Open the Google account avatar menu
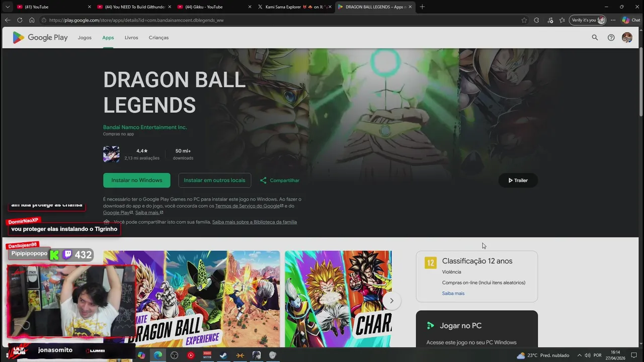Viewport: 644px width, 362px height. [x=627, y=38]
